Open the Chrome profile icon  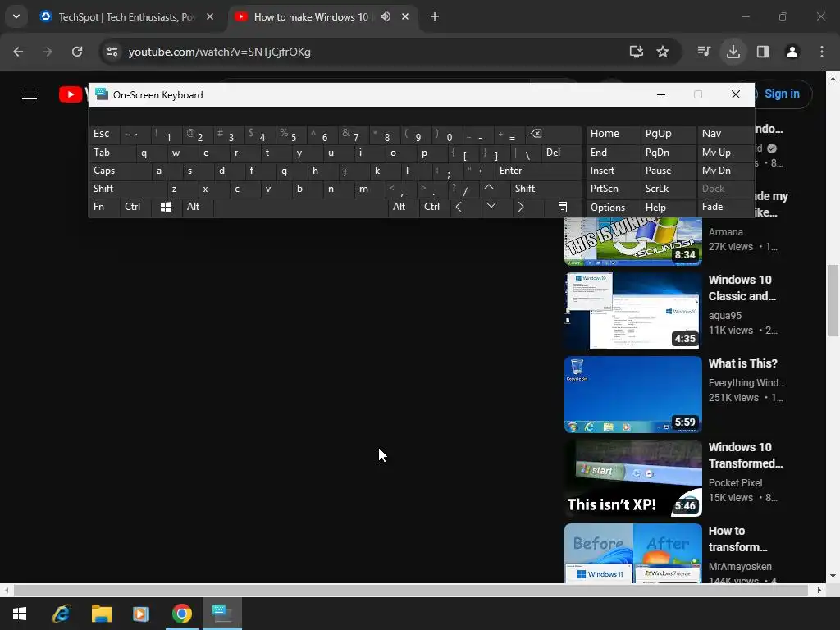point(792,52)
